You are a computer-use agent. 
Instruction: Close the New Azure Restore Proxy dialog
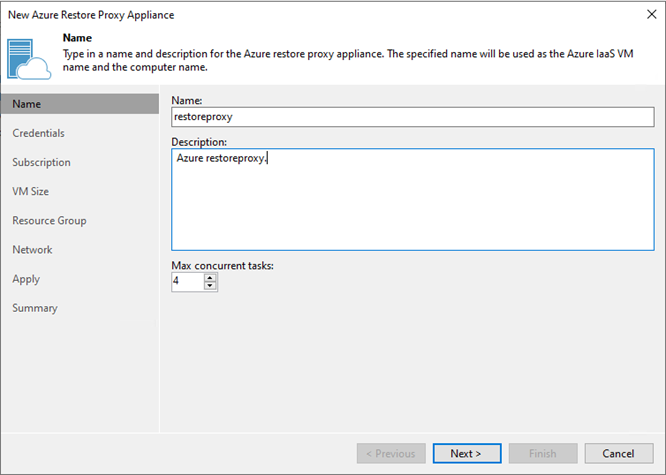[652, 14]
